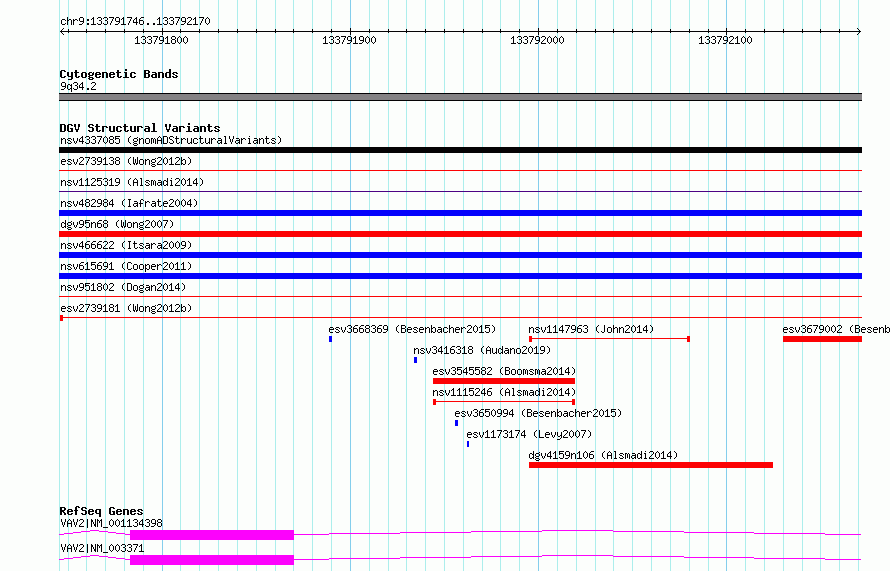Viewport: 890px width, 571px height.
Task: Click the RefSeq Genes track title
Action: (x=101, y=511)
